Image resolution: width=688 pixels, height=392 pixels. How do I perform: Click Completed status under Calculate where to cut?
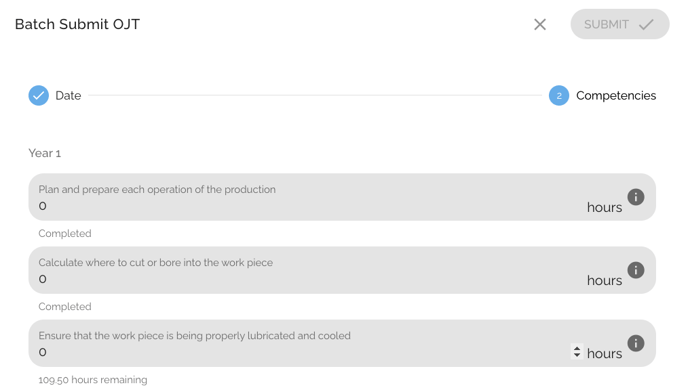64,306
